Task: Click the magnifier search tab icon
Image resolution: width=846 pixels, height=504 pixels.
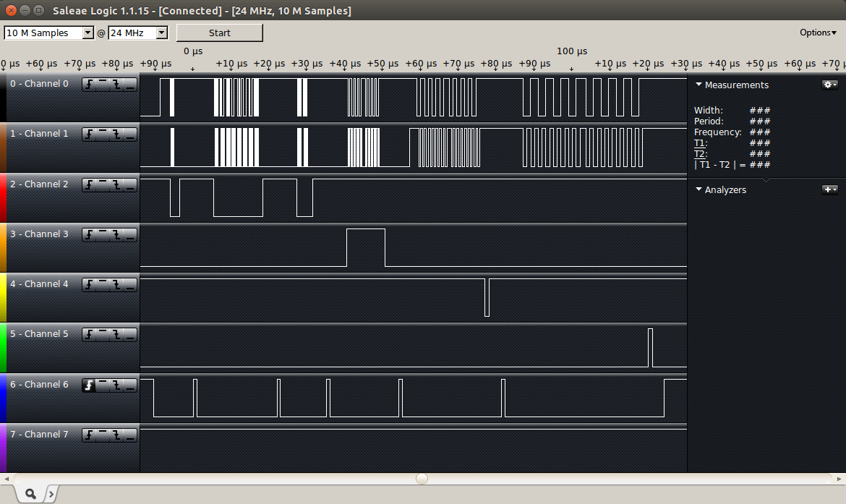Action: pos(31,494)
